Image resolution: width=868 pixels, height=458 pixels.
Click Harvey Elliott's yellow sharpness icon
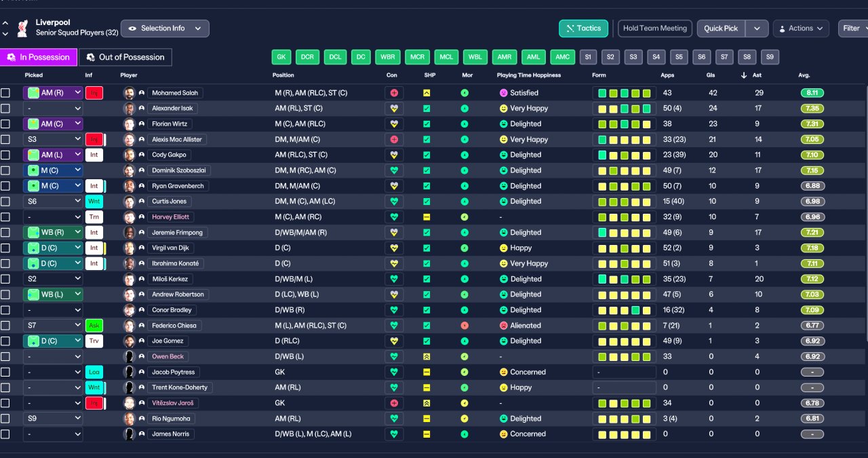(427, 217)
